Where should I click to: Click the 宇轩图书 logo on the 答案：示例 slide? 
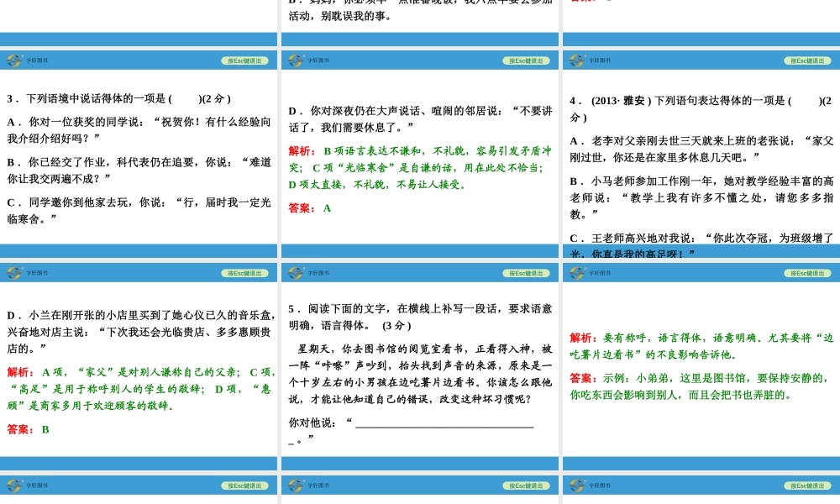pos(591,273)
